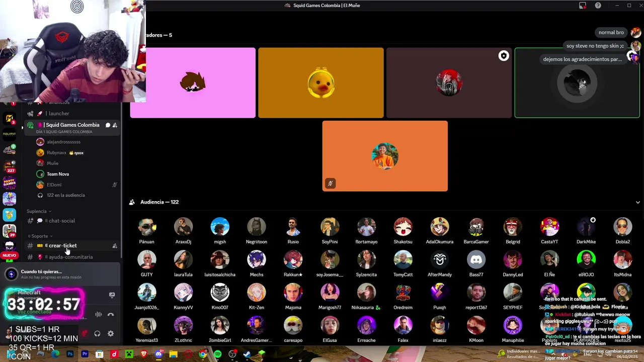The image size is (644, 362).
Task: Click the moderator badge on red speaker tile
Action: pyautogui.click(x=504, y=56)
